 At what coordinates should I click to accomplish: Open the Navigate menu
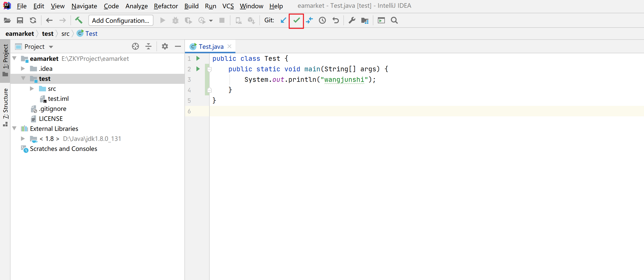[x=84, y=6]
